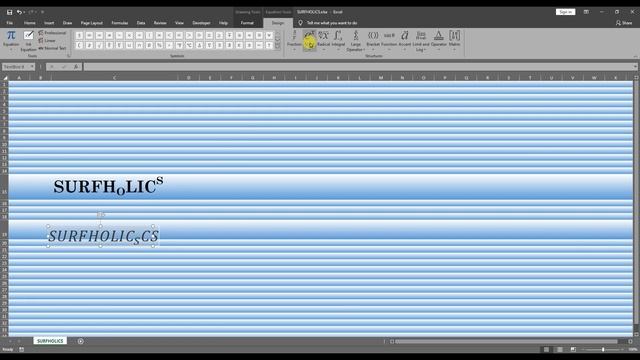
Task: Expand the formula bar using the end chevron
Action: [635, 67]
